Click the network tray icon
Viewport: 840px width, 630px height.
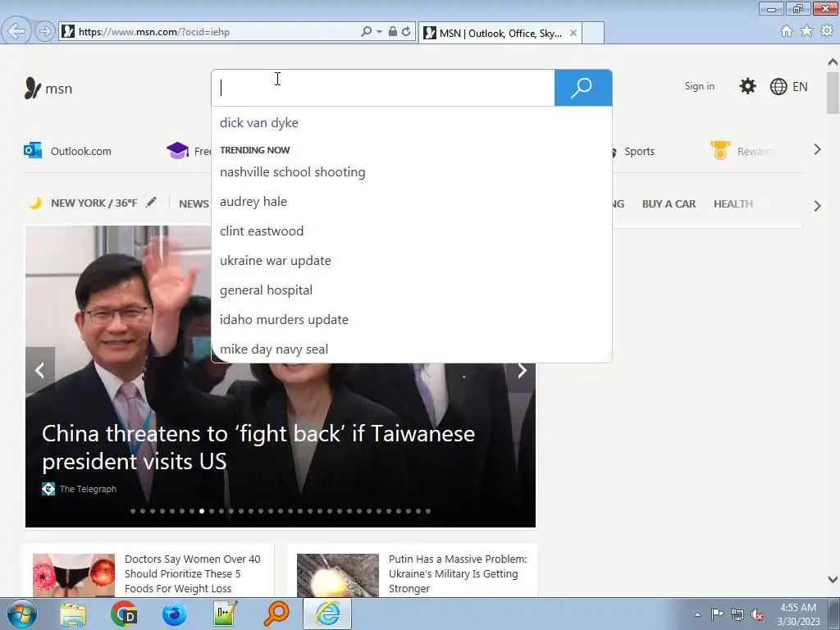coord(737,614)
